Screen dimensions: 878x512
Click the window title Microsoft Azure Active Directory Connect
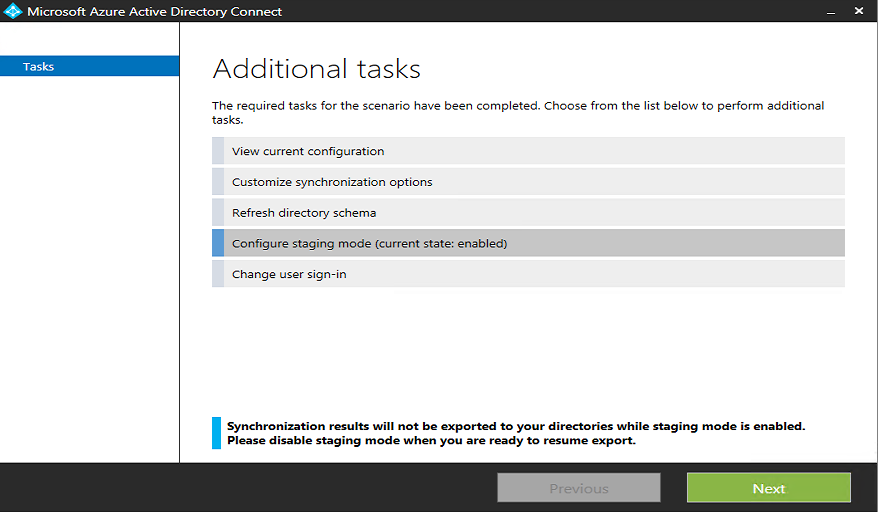(154, 11)
